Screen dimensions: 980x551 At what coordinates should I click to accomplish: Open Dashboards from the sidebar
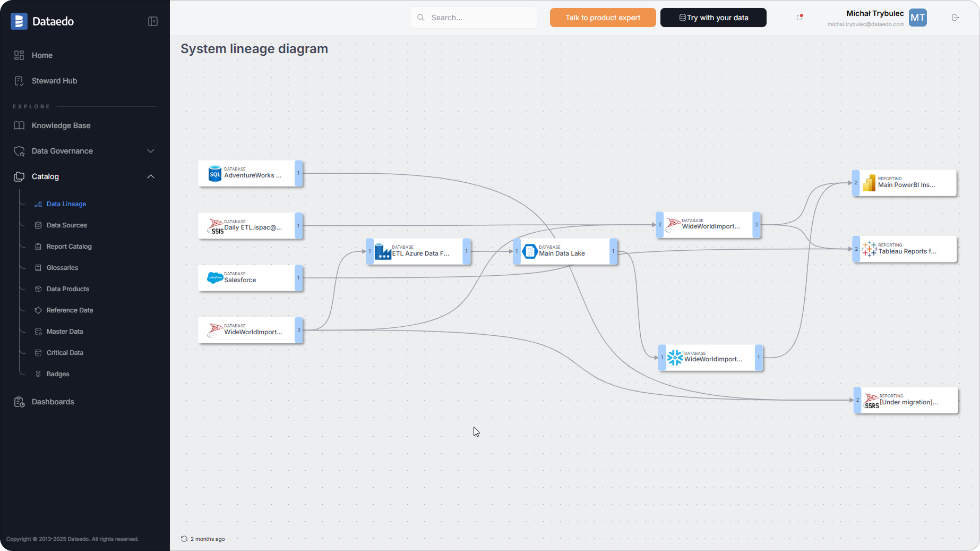point(53,402)
